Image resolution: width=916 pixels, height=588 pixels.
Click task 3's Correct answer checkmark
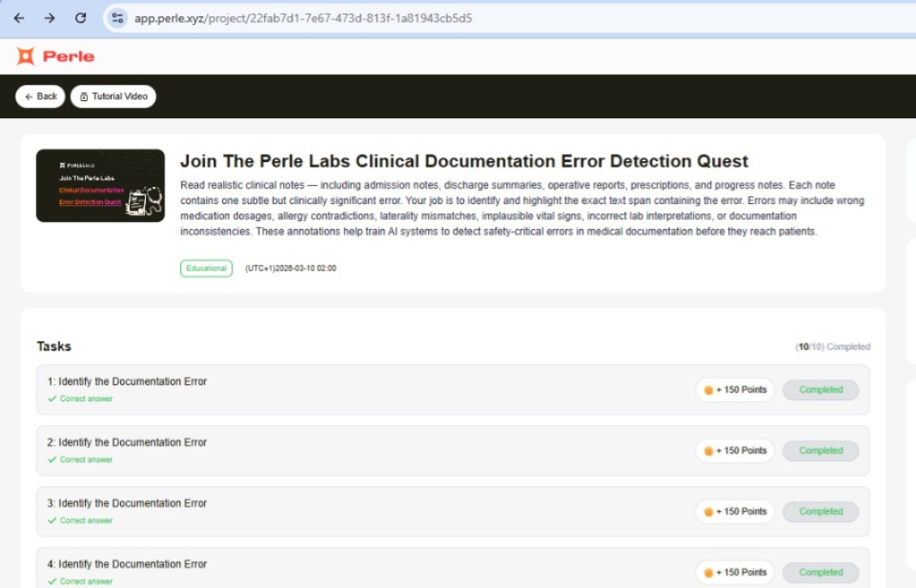52,520
